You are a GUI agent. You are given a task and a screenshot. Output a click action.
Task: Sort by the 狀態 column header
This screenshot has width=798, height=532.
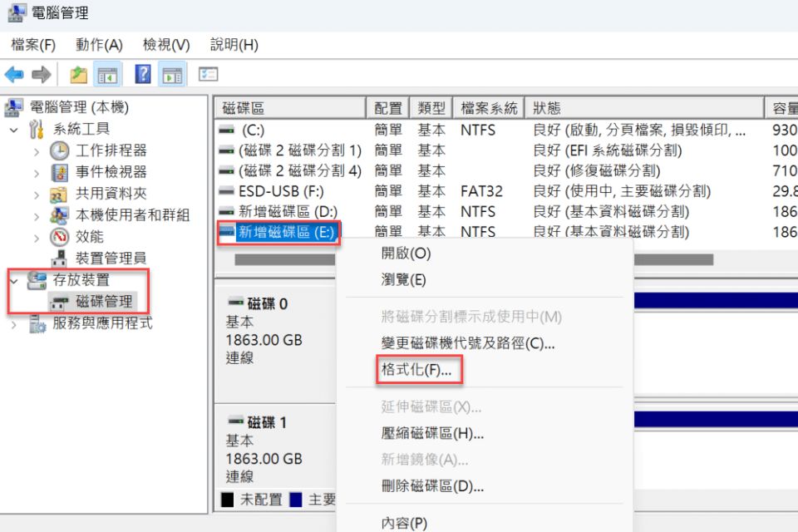(x=645, y=108)
